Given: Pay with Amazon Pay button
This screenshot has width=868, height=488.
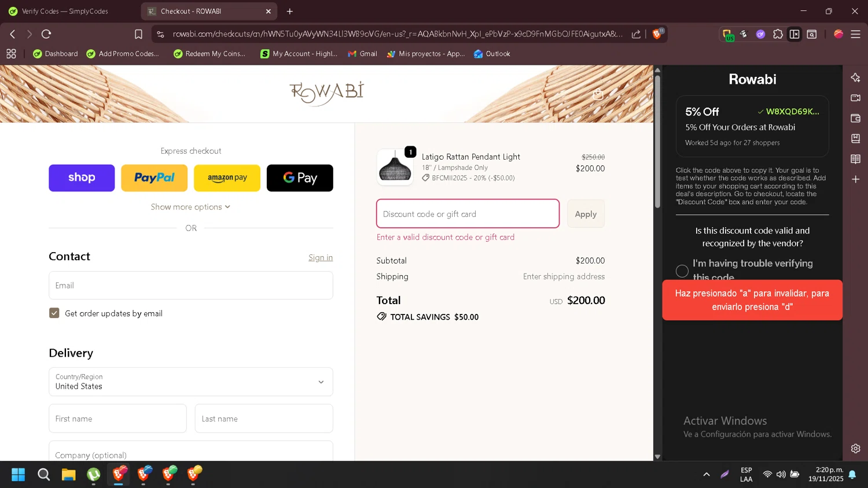Looking at the screenshot, I should (x=227, y=178).
